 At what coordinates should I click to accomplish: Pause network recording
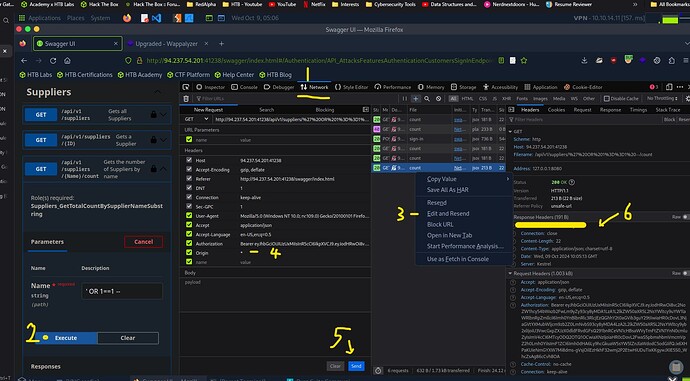(x=404, y=99)
